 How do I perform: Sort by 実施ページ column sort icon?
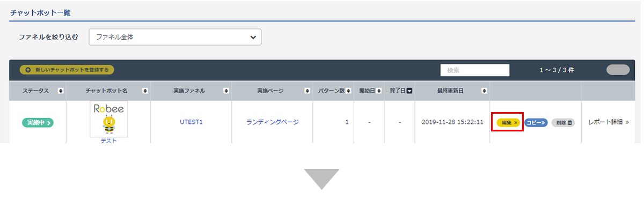pos(307,91)
